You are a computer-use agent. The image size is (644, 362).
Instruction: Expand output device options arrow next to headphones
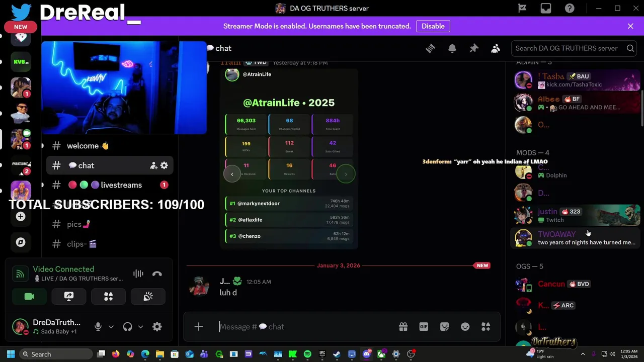(140, 327)
